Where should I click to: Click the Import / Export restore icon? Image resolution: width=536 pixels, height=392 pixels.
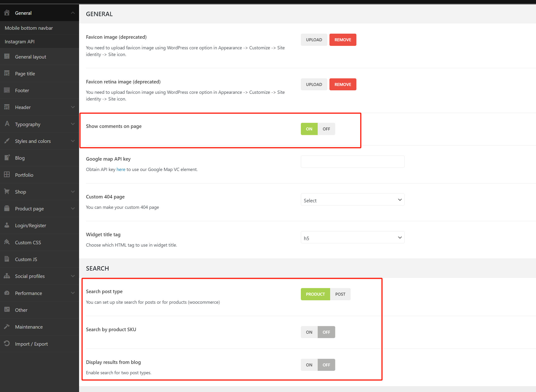(7, 344)
